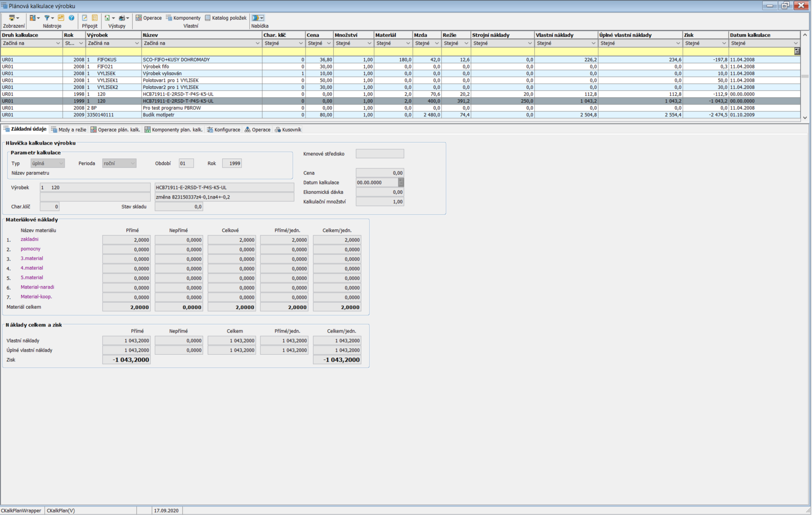
Task: Click the printer icon in Výstupy
Action: 123,18
